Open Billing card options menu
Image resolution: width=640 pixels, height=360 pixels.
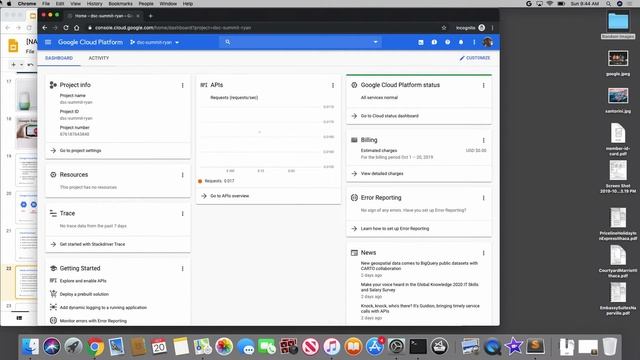click(x=484, y=140)
